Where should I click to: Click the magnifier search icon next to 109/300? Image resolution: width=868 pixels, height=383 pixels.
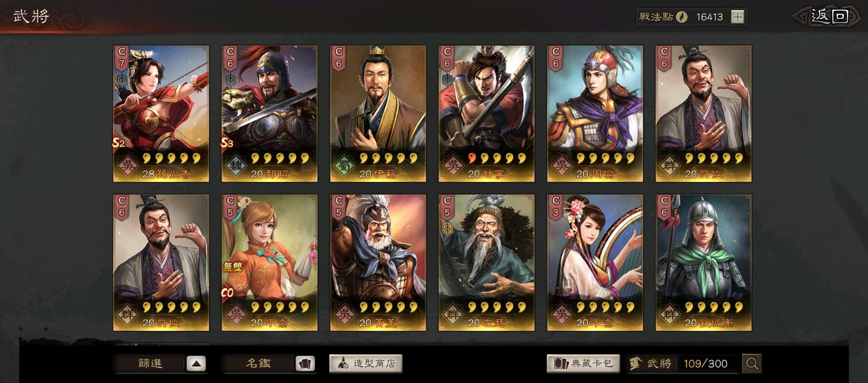(752, 363)
